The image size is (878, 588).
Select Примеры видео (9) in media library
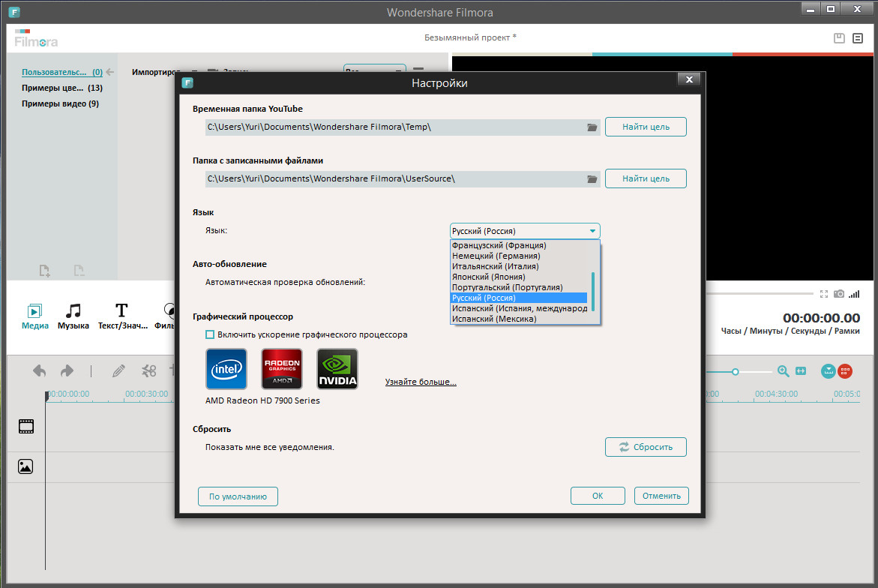60,103
